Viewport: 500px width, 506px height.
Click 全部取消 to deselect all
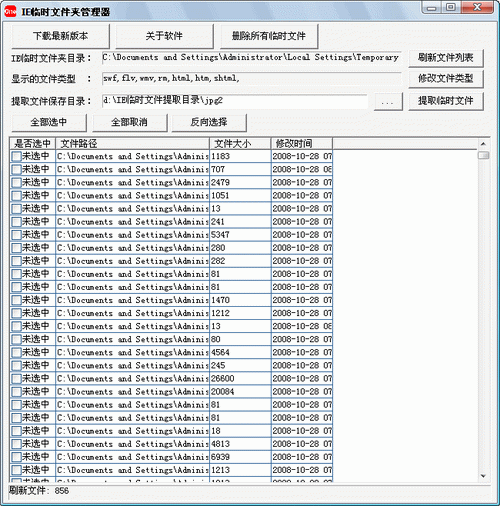[129, 122]
